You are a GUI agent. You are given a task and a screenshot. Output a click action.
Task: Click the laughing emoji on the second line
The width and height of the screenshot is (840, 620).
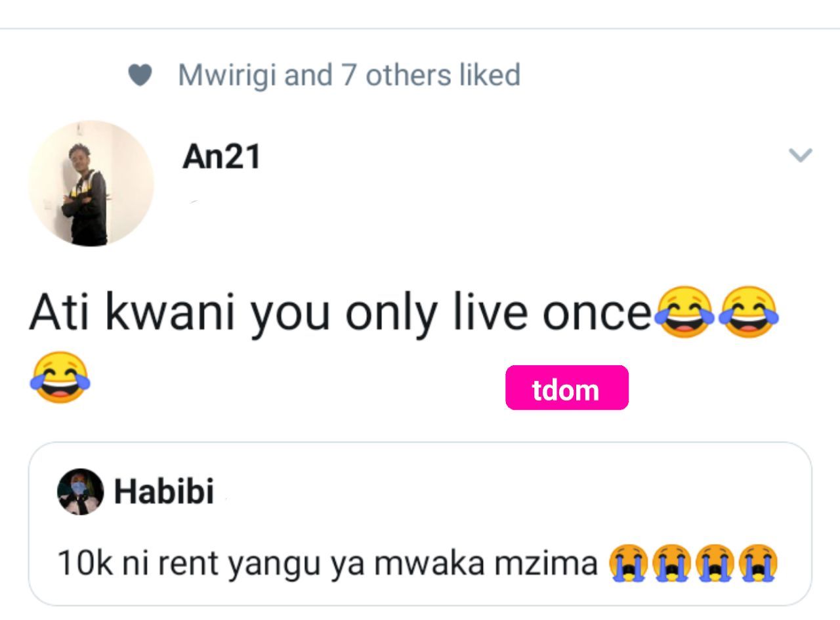(x=60, y=378)
